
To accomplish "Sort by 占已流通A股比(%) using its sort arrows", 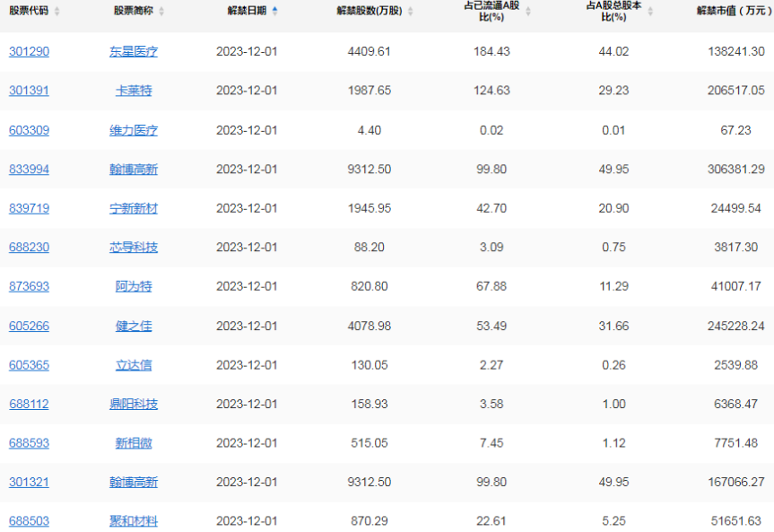I will 528,12.
